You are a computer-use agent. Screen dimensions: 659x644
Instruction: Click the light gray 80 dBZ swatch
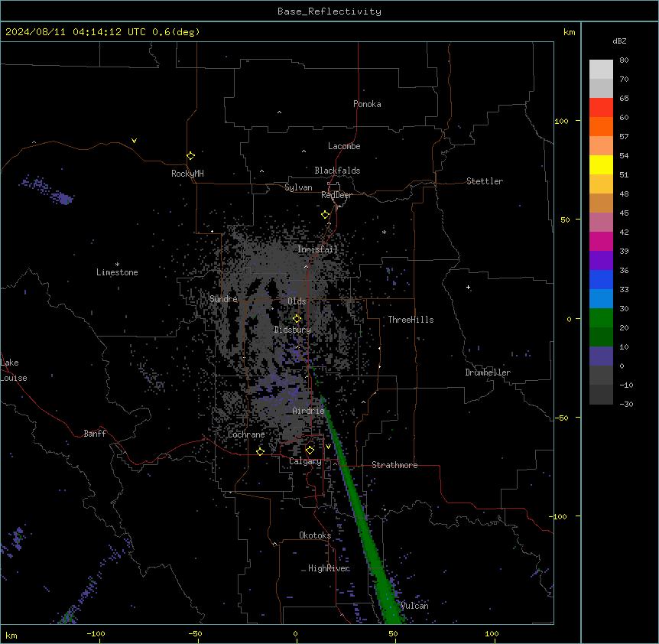[601, 70]
